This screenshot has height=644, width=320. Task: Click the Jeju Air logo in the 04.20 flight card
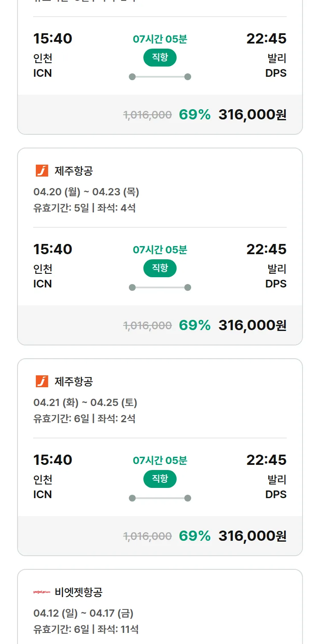42,171
